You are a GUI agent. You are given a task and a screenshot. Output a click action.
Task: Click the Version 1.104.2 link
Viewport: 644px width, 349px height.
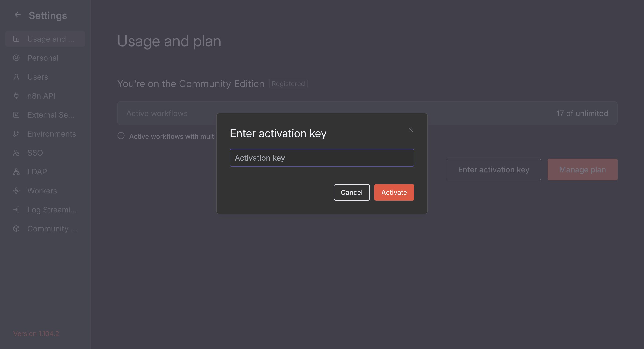36,334
